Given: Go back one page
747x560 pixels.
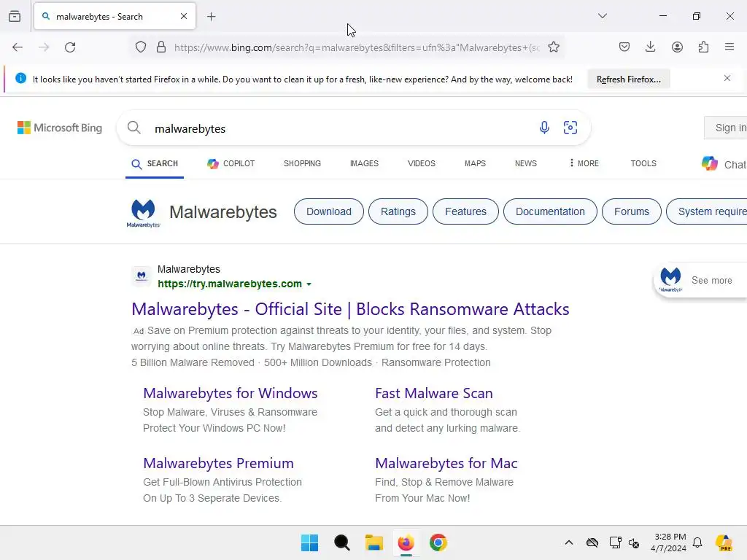Looking at the screenshot, I should (18, 47).
